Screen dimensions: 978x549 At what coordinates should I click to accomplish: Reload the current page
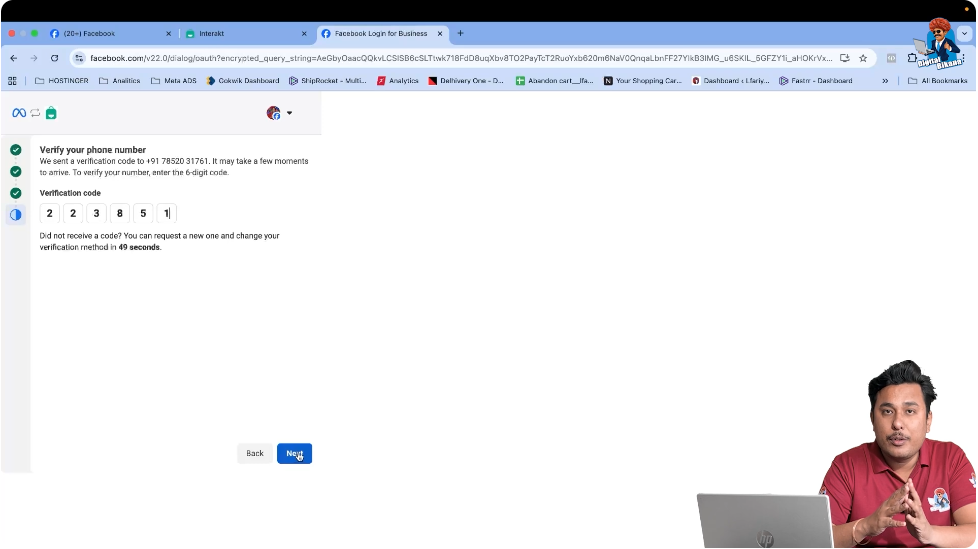pyautogui.click(x=54, y=58)
